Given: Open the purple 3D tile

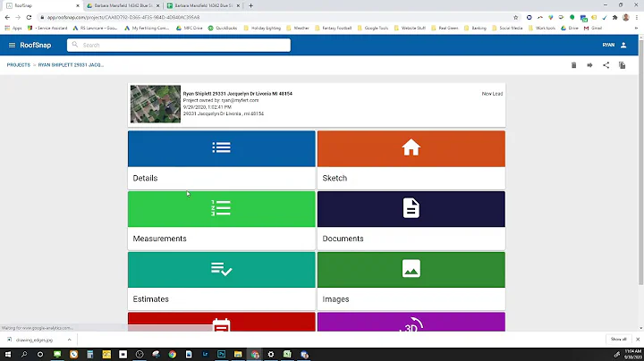Looking at the screenshot, I should (411, 322).
